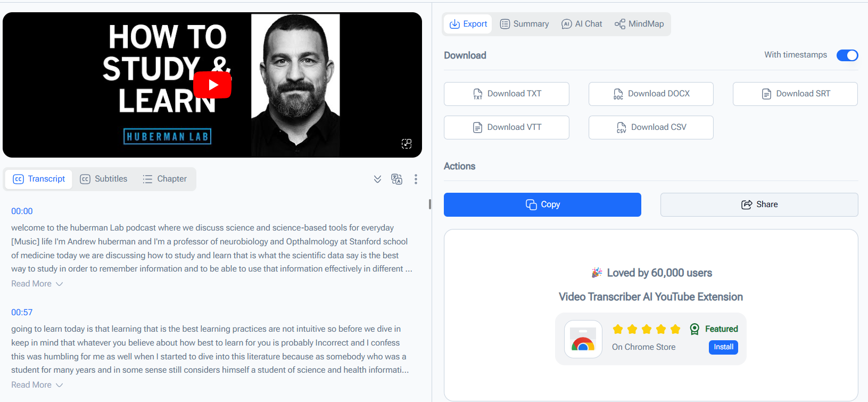Open the Summary tab
This screenshot has height=402, width=868.
click(x=525, y=24)
